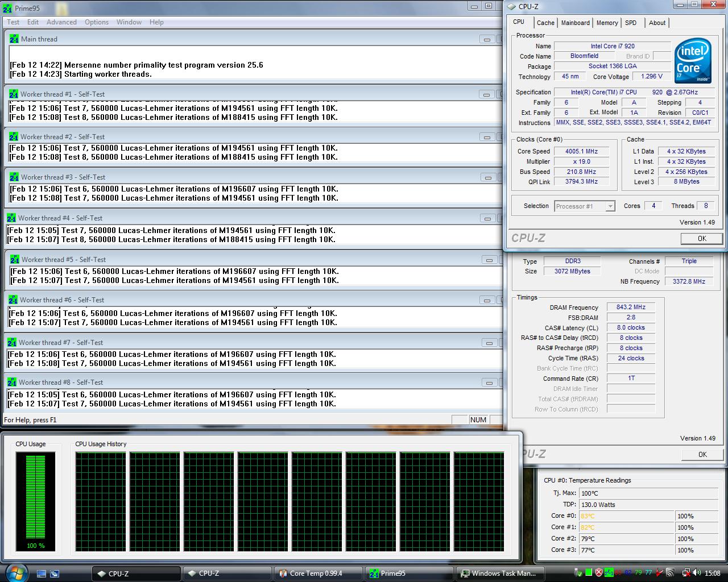The height and width of the screenshot is (582, 728).
Task: Click the green 79 core temperature tray icon
Action: pyautogui.click(x=638, y=572)
